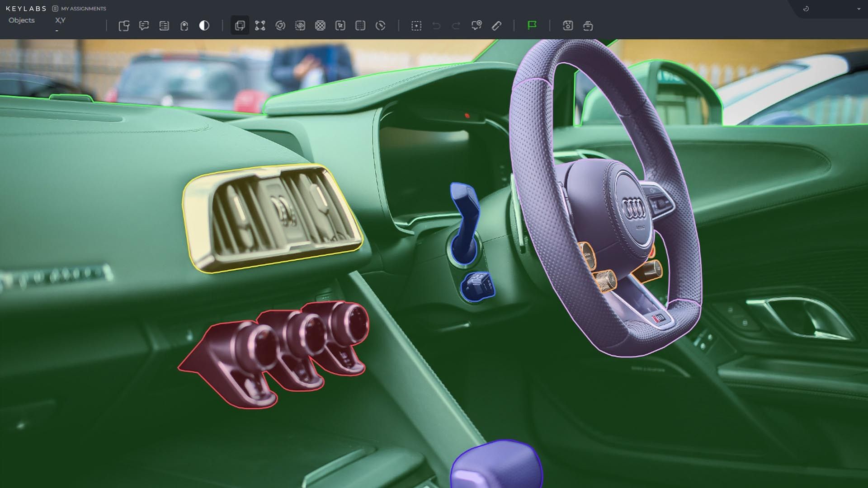Redo the last undone action
Viewport: 868px width, 488px height.
click(x=455, y=26)
